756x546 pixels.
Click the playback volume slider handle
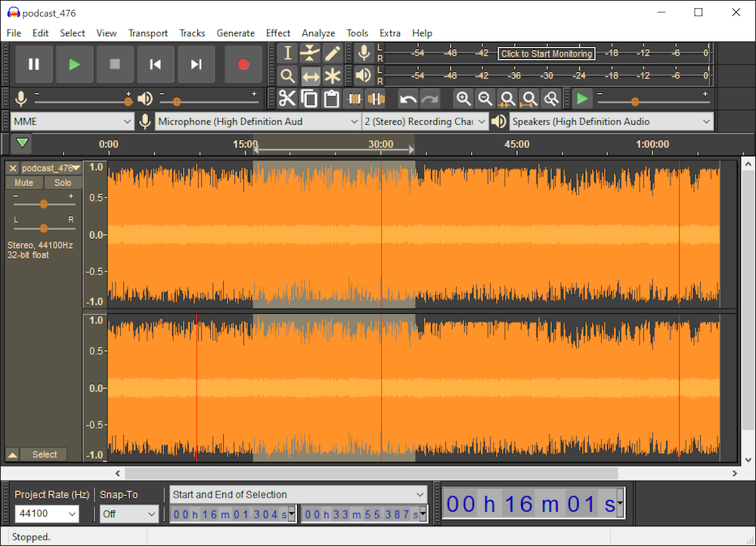point(176,102)
